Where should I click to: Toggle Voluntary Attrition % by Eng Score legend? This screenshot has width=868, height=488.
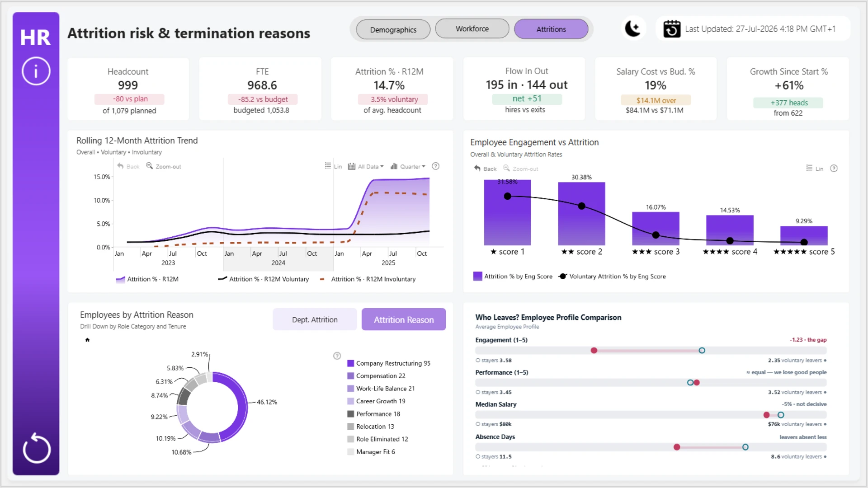click(613, 277)
